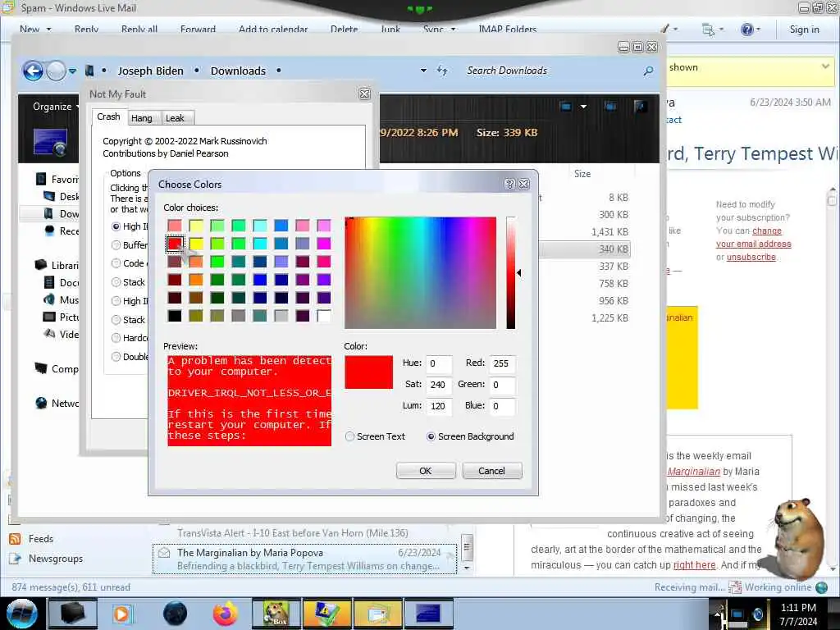Click the Forward arrow in Downloads window

coord(56,71)
